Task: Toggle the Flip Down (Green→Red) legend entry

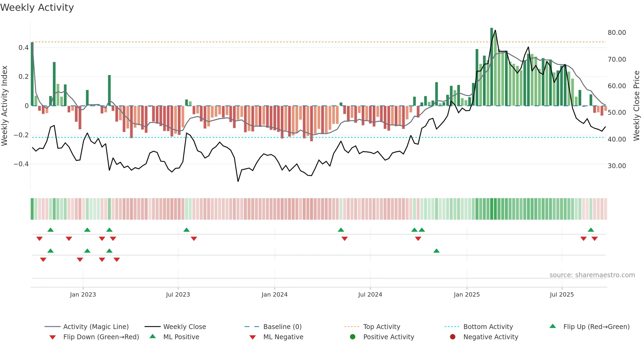Action: coord(94,337)
